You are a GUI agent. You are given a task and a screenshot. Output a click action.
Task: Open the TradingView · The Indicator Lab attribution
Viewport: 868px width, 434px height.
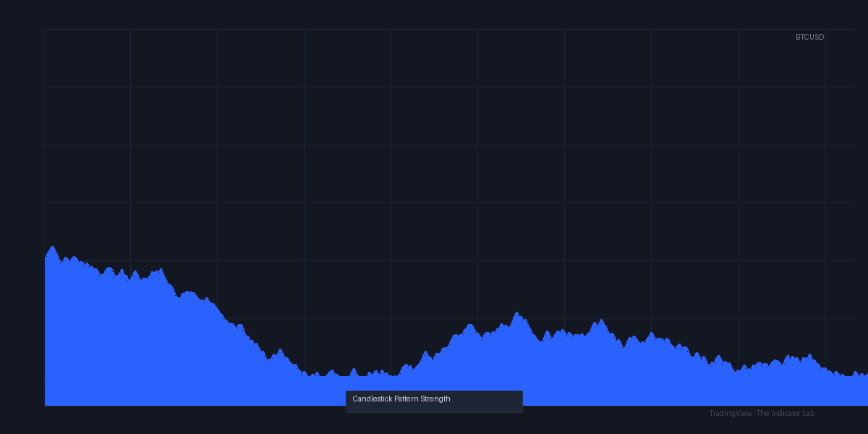(762, 413)
